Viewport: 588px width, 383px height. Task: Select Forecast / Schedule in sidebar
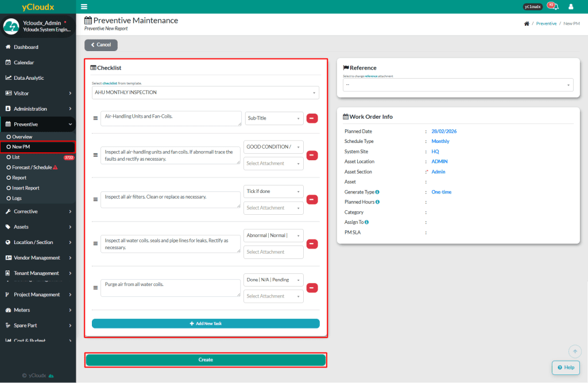[32, 167]
